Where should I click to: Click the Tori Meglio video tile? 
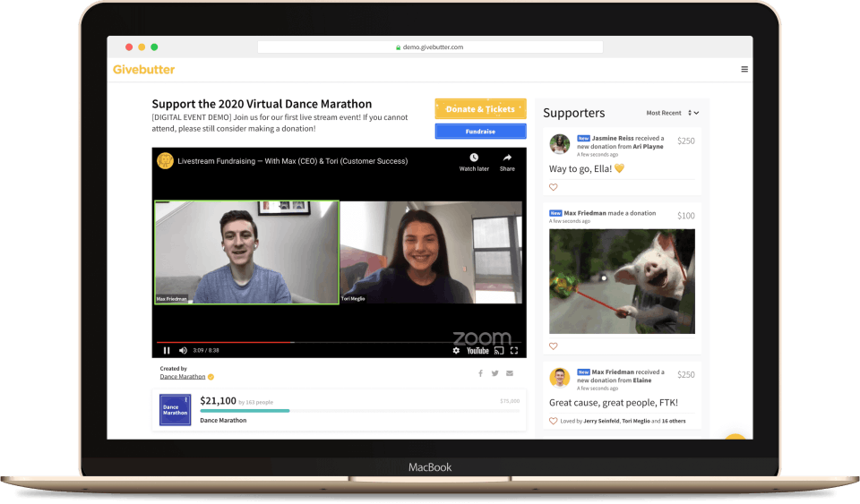(431, 252)
